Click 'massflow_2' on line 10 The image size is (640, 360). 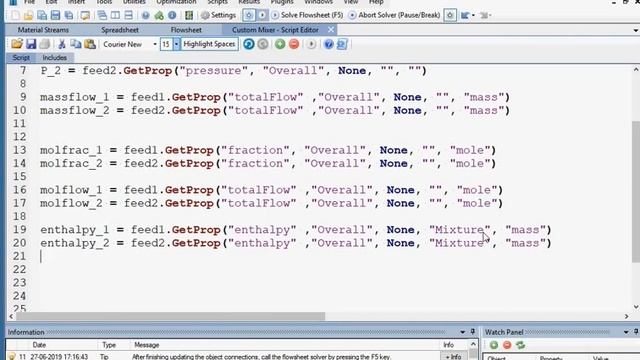[x=75, y=111]
